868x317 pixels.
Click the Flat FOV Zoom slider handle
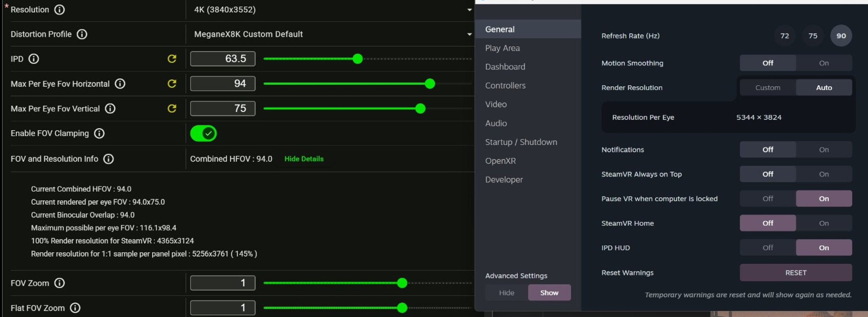(402, 308)
